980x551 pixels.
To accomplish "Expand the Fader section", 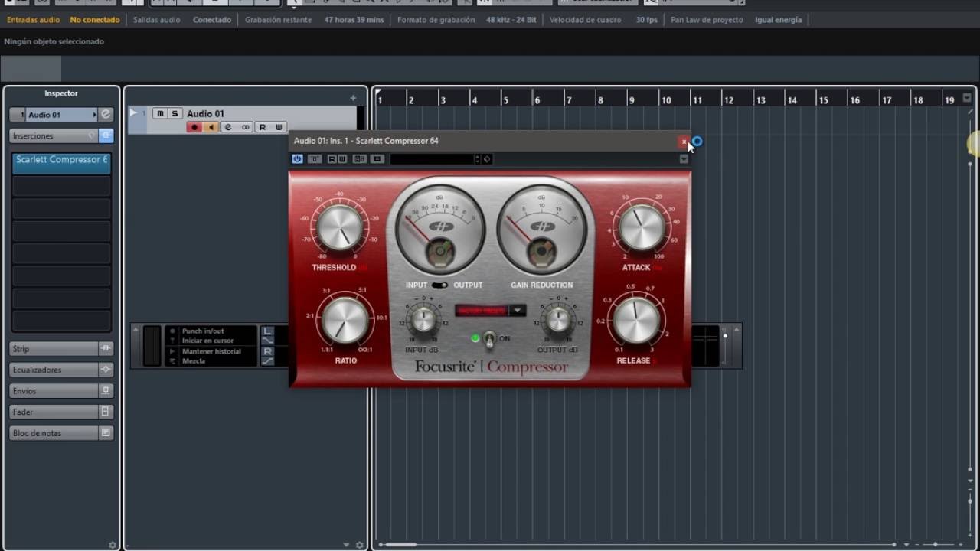I will [x=54, y=412].
